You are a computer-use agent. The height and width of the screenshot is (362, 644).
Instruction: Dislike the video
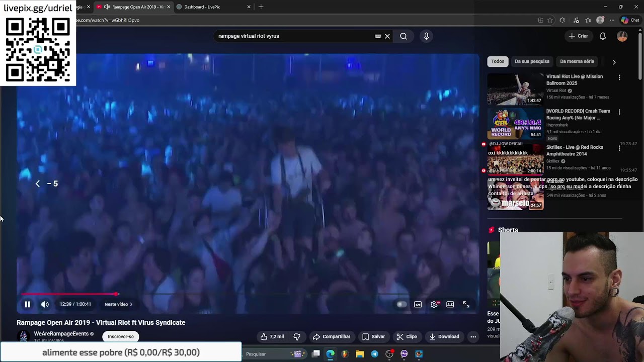[x=297, y=337]
